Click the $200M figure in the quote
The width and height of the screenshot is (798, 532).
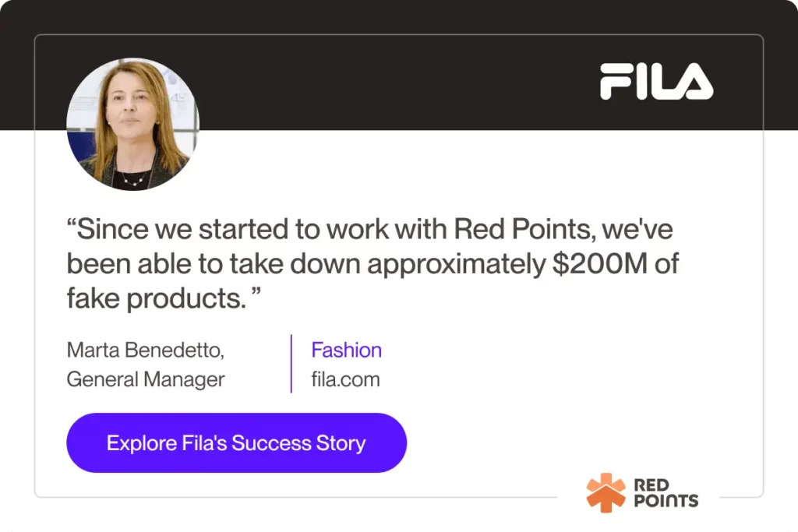pos(600,263)
